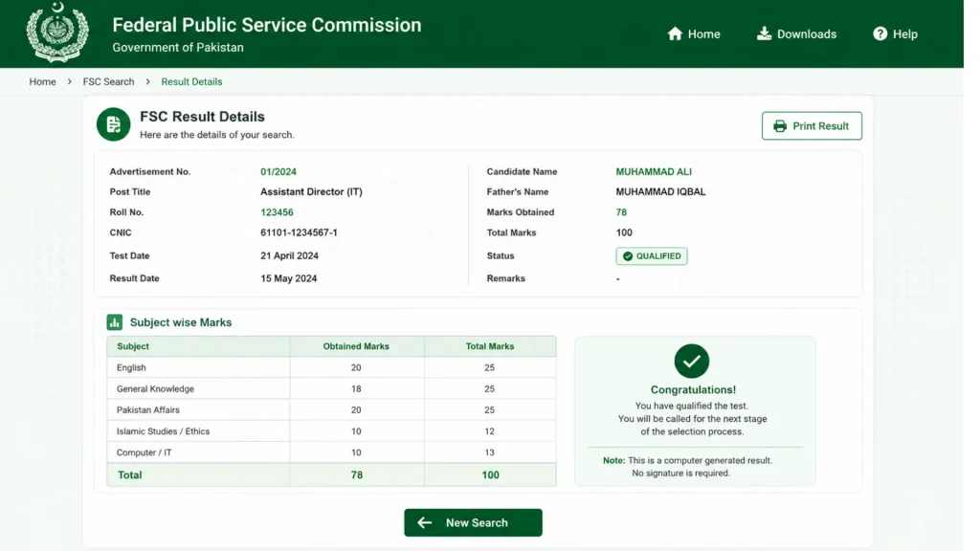Viewport: 980px width, 551px height.
Task: Click the Print Result button
Action: tap(812, 125)
